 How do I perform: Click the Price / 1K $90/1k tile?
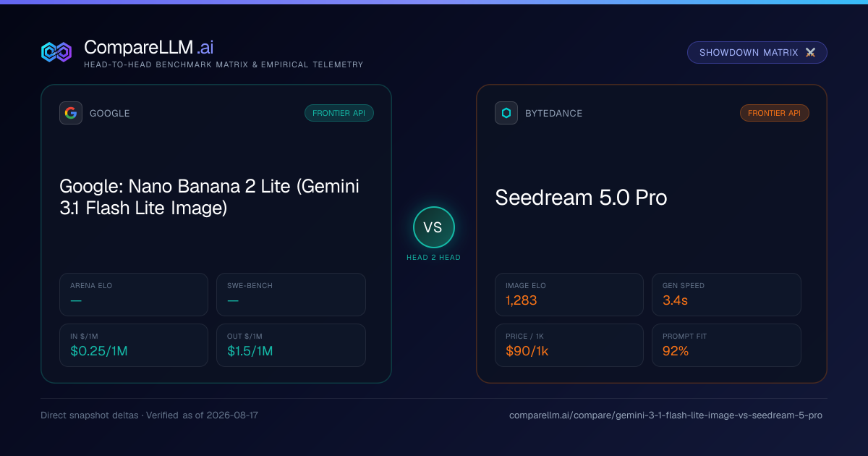[x=569, y=345]
